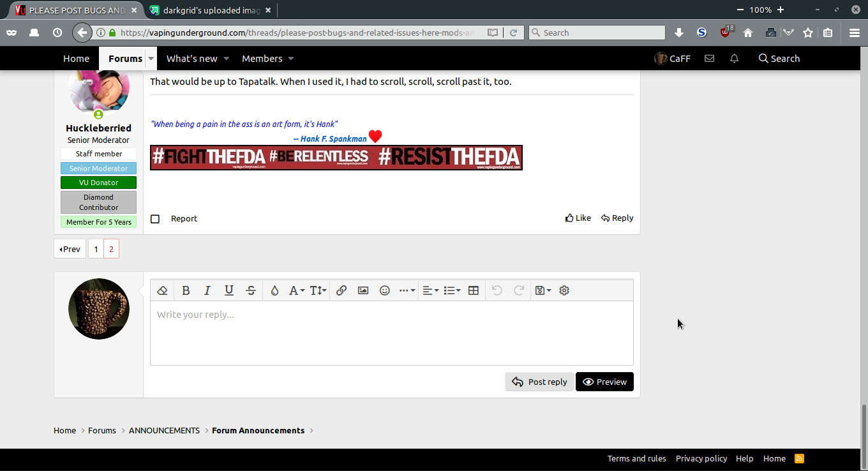This screenshot has height=471, width=868.
Task: Expand the text alignment dropdown
Action: point(431,290)
